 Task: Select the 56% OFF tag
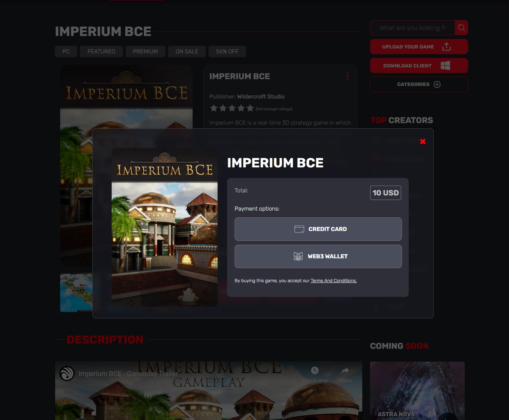[x=227, y=51]
